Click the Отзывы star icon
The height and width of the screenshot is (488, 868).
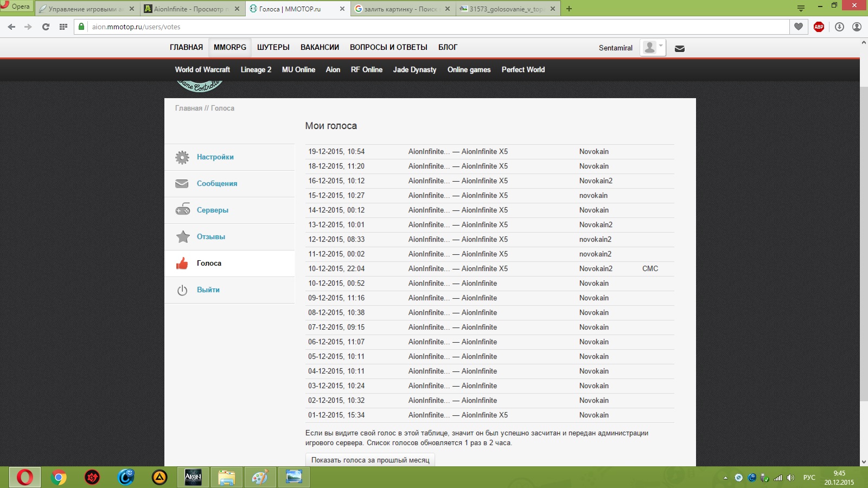point(183,236)
